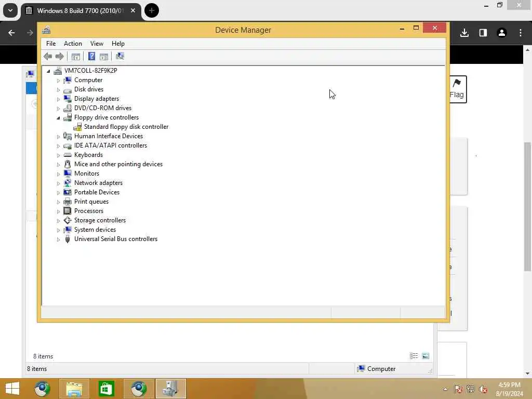Switch Explorer window to large icons view
This screenshot has width=532, height=399.
(425, 356)
